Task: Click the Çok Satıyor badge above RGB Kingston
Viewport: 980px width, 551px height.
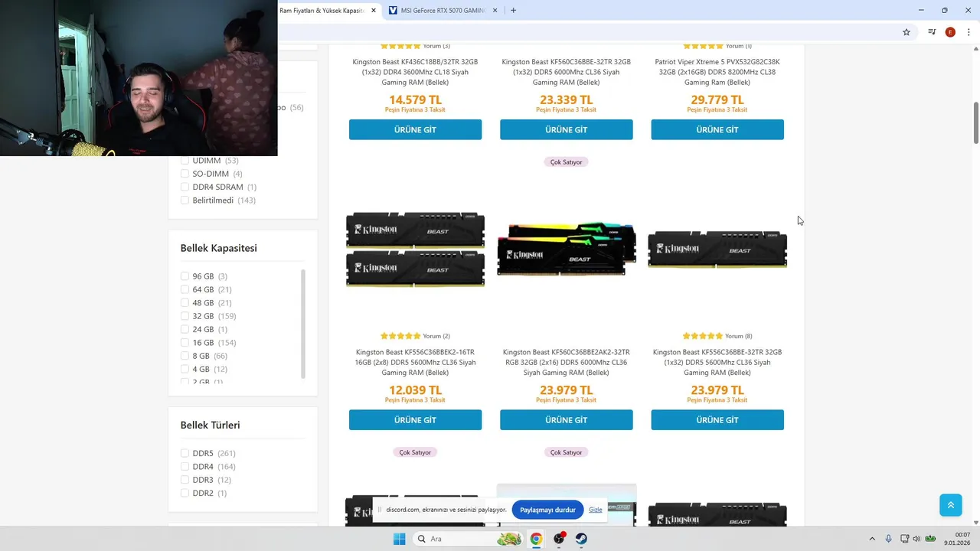Action: 567,162
